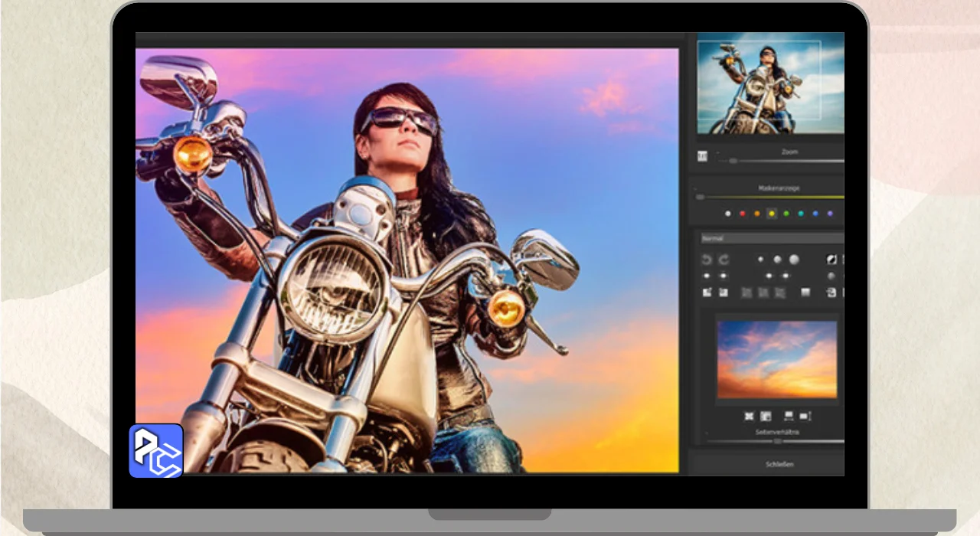The width and height of the screenshot is (980, 536).
Task: Click the main motorcycle image canvas
Action: [407, 260]
